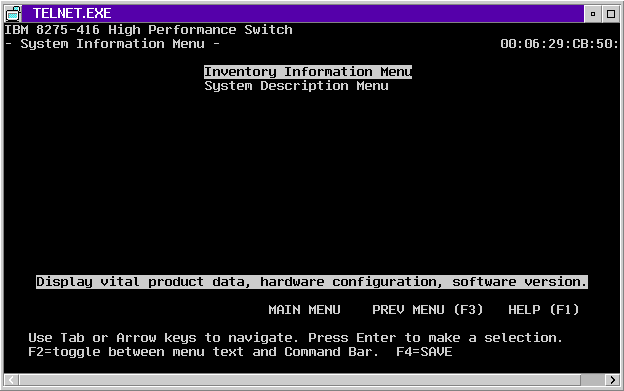624x391 pixels.
Task: Click the 'IBM 8275-416 High Performance Switch' header
Action: click(x=148, y=30)
